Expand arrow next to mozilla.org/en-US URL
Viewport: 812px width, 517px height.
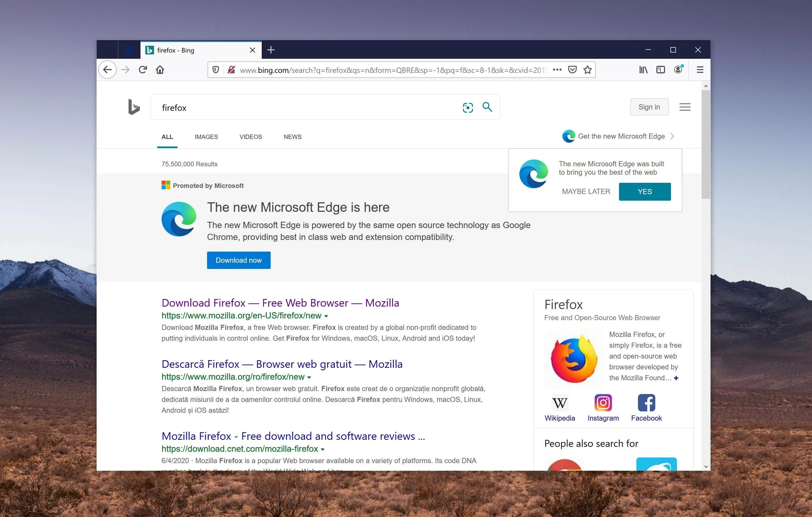(x=326, y=316)
